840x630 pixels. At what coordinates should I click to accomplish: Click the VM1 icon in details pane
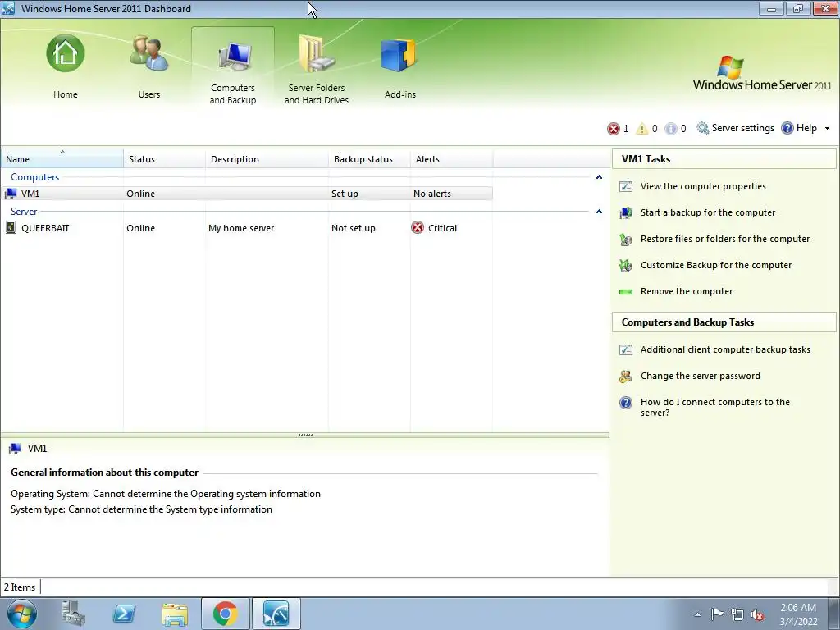[15, 449]
